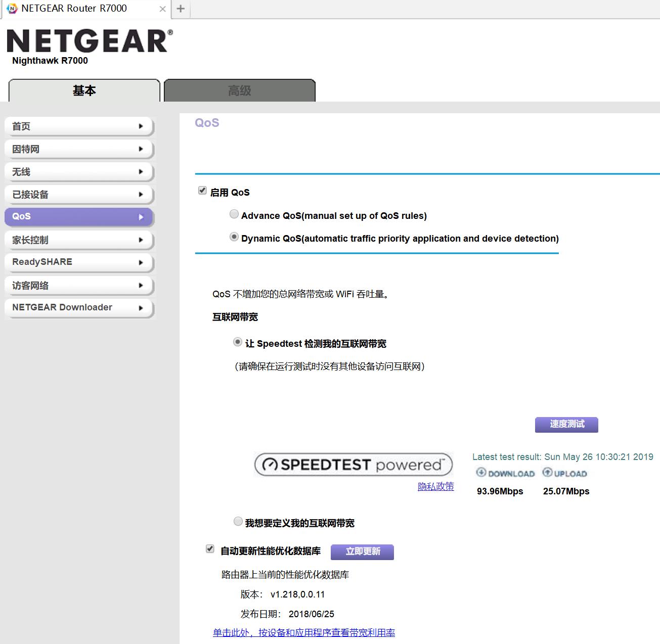Switch to the 基本 tab
Screen dimensions: 660x644
tap(84, 90)
